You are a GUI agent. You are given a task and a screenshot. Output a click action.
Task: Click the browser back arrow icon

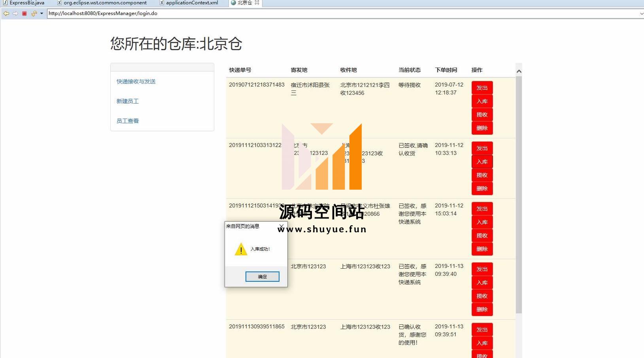pyautogui.click(x=6, y=13)
